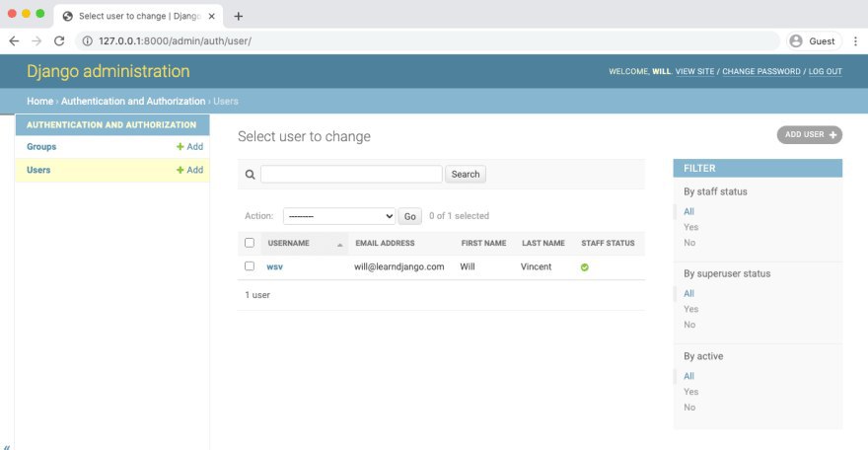The width and height of the screenshot is (868, 450).
Task: Sort by USERNAME column header
Action: tap(288, 243)
